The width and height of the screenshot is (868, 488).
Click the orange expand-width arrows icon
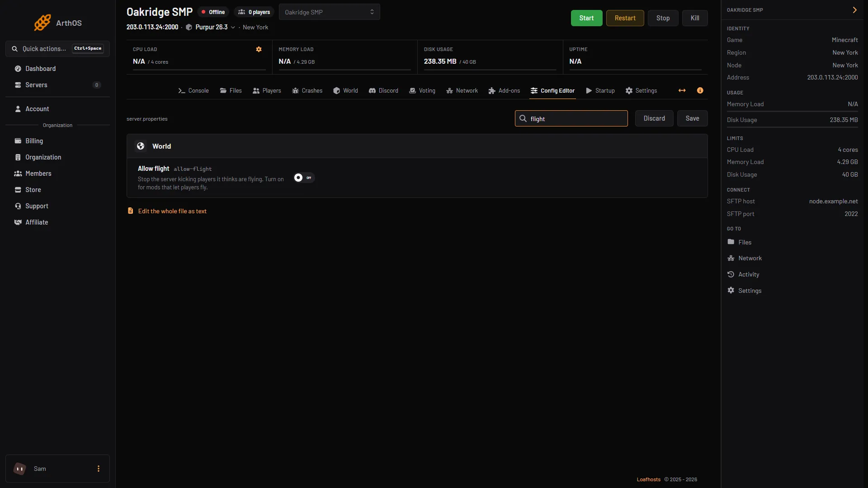click(x=682, y=90)
